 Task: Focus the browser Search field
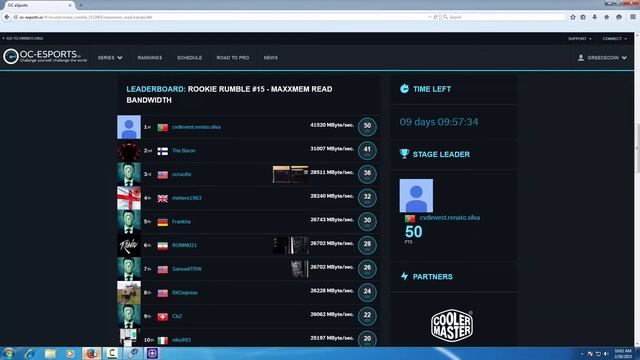(503, 17)
